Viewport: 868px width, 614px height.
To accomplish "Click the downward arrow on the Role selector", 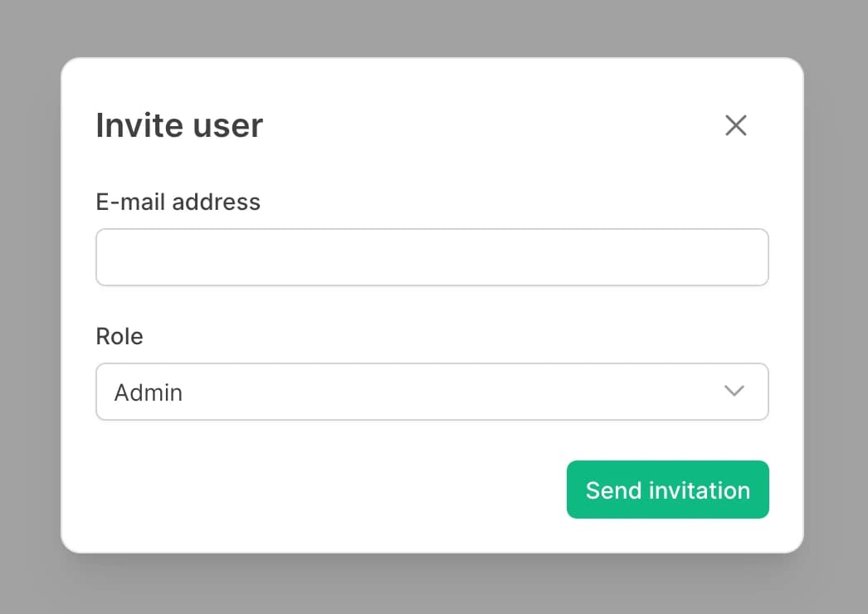I will click(733, 392).
